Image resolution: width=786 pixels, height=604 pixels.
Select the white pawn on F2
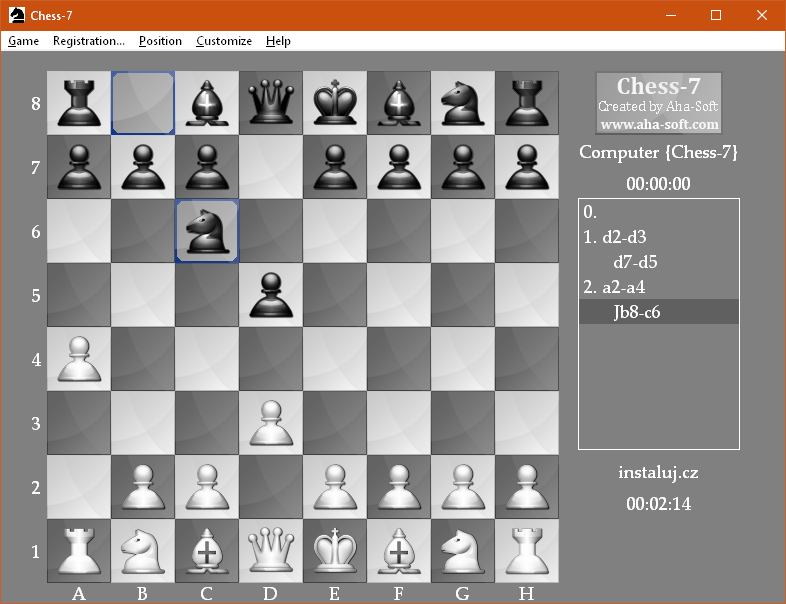[399, 487]
